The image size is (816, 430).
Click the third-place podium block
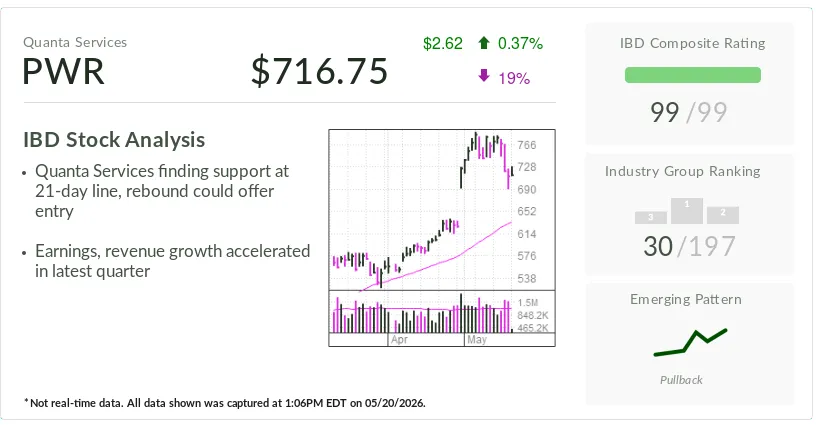coord(651,218)
